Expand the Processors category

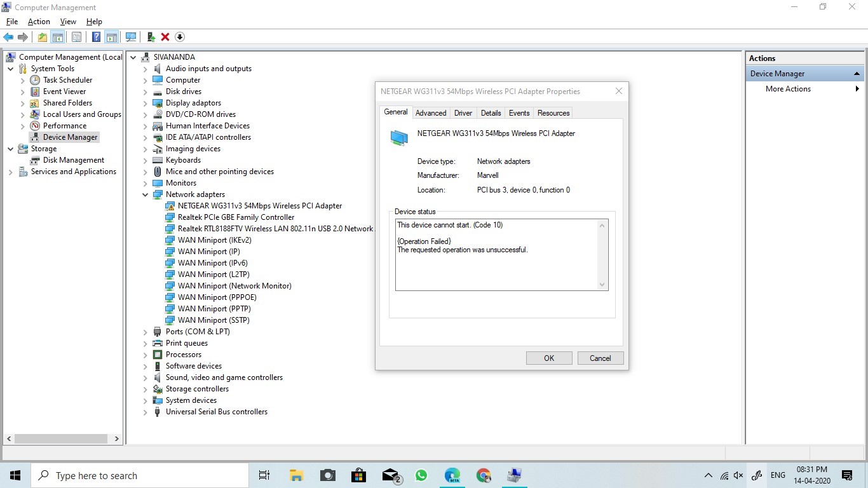point(146,355)
